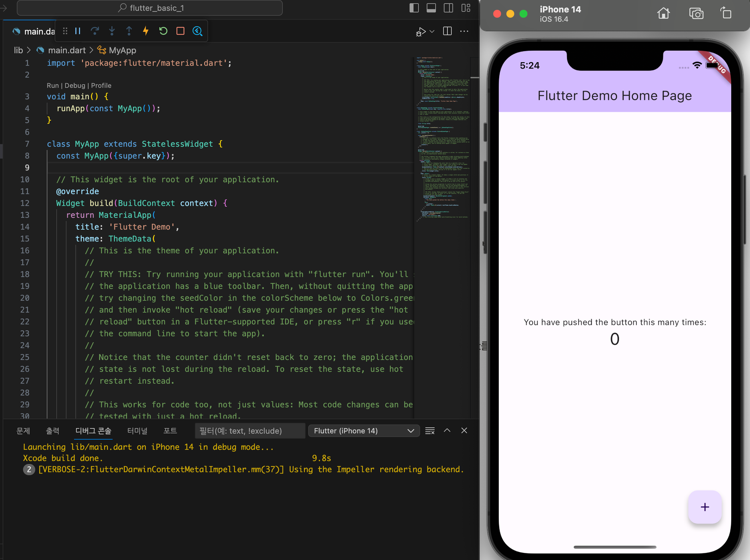The image size is (750, 560).
Task: Open the 출력 panel tab
Action: pyautogui.click(x=52, y=431)
